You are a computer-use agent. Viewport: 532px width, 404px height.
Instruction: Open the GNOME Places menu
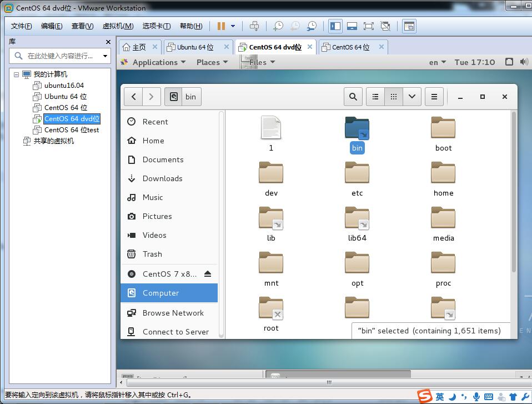click(x=212, y=62)
